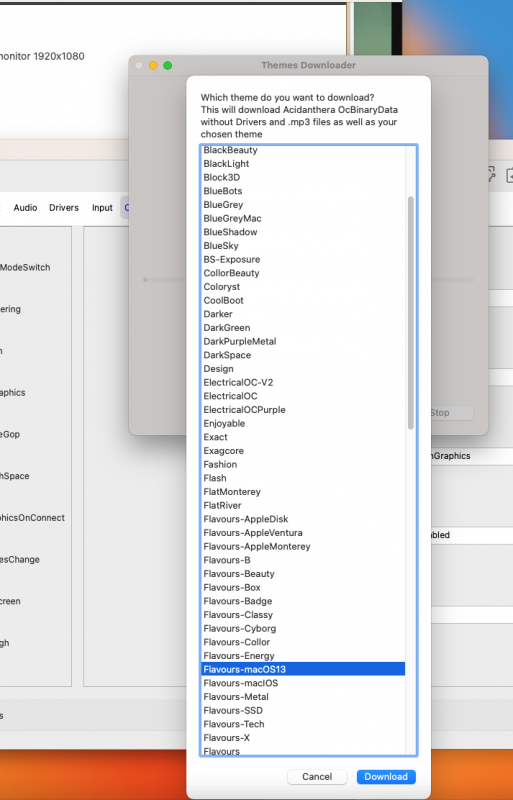Select Flavours-B theme row
The height and width of the screenshot is (800, 513).
(x=303, y=560)
